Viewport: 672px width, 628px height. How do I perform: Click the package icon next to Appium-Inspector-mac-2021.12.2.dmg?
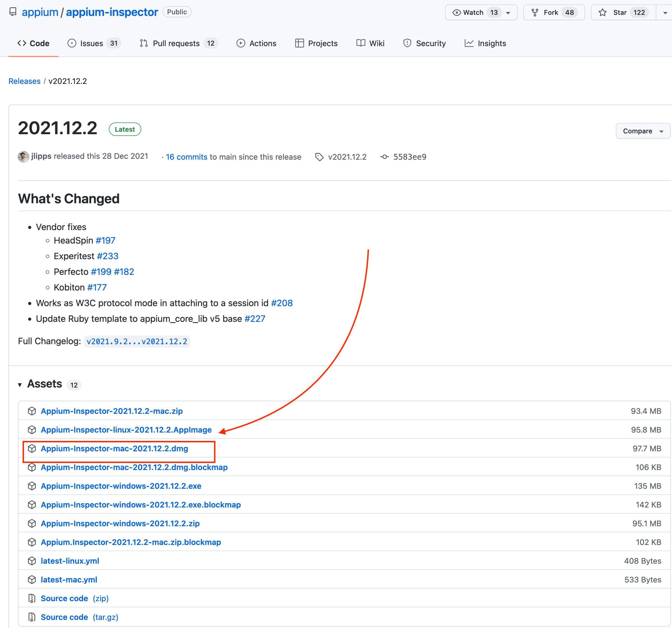[x=32, y=448]
